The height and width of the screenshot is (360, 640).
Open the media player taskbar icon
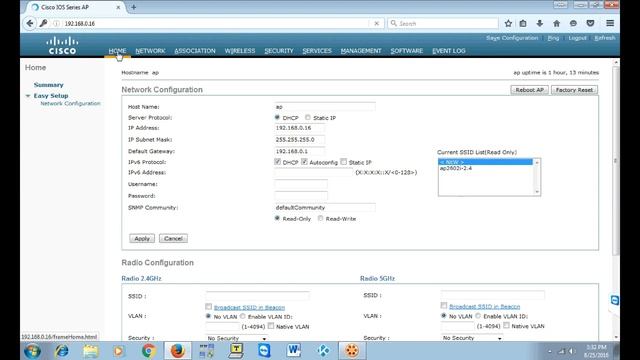tap(119, 351)
